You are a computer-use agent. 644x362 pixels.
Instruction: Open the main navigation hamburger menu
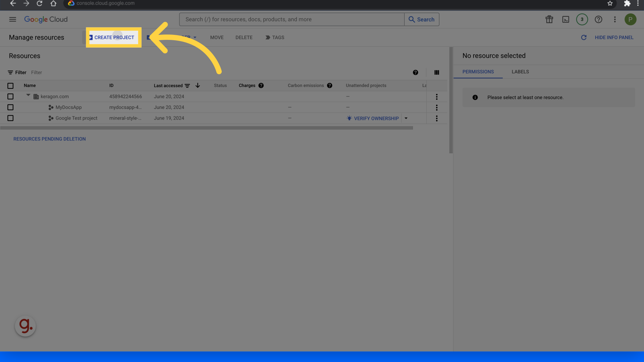click(x=13, y=19)
